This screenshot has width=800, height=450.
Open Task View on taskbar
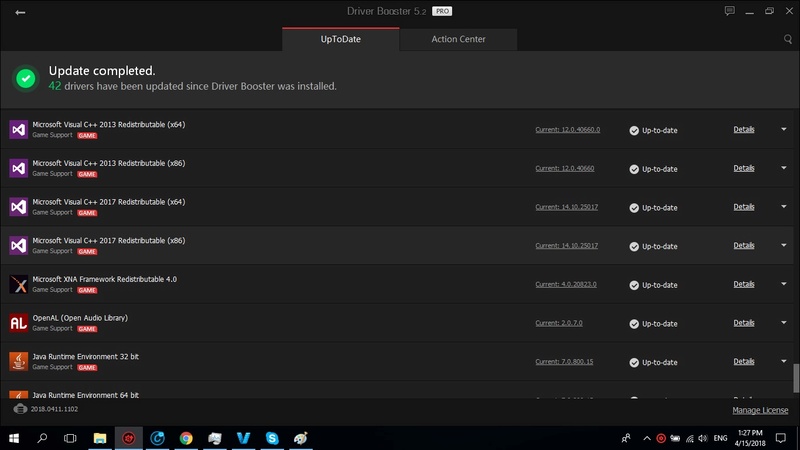(x=70, y=438)
